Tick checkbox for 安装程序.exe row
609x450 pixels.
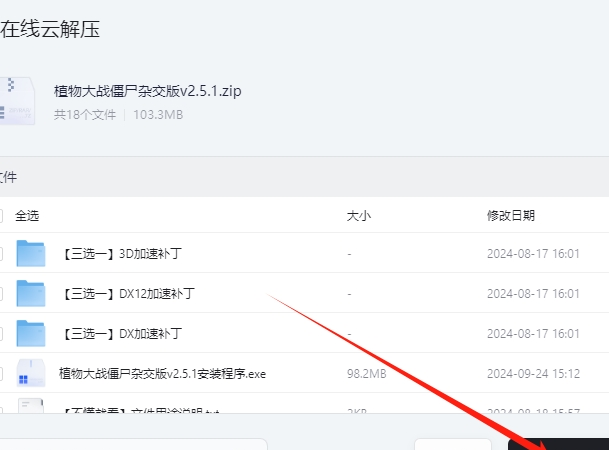pyautogui.click(x=1, y=374)
